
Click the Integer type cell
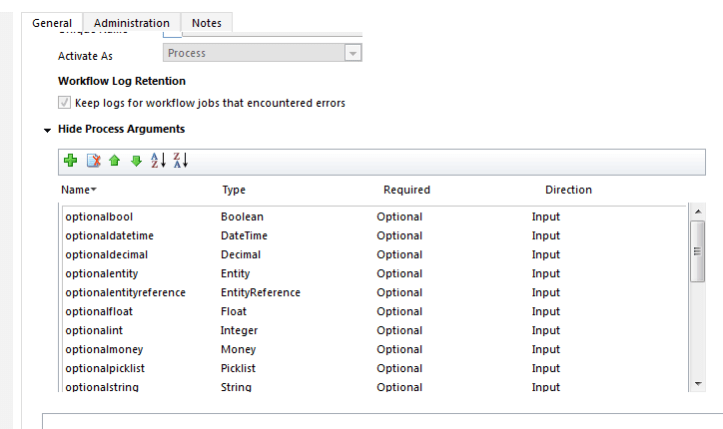[239, 330]
